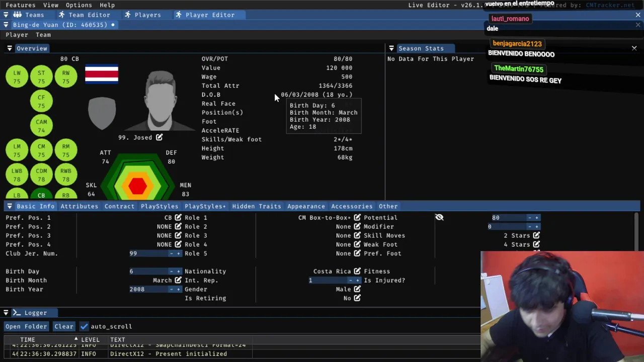644x362 pixels.
Task: Select the CDM 78 position badge
Action: click(41, 175)
